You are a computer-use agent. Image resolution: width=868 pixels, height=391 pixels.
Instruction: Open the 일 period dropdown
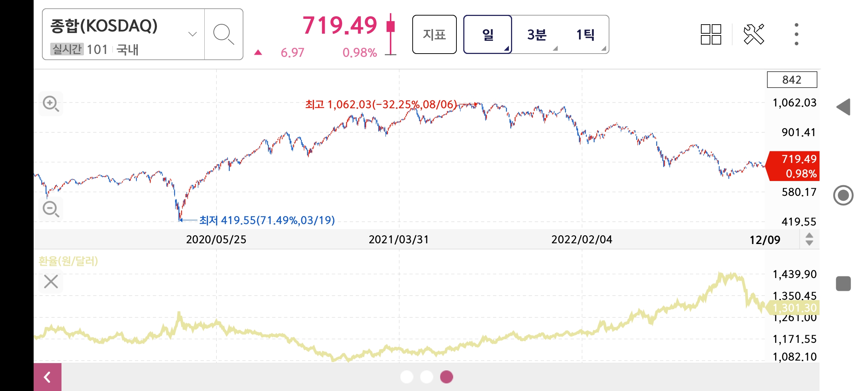[x=488, y=34]
